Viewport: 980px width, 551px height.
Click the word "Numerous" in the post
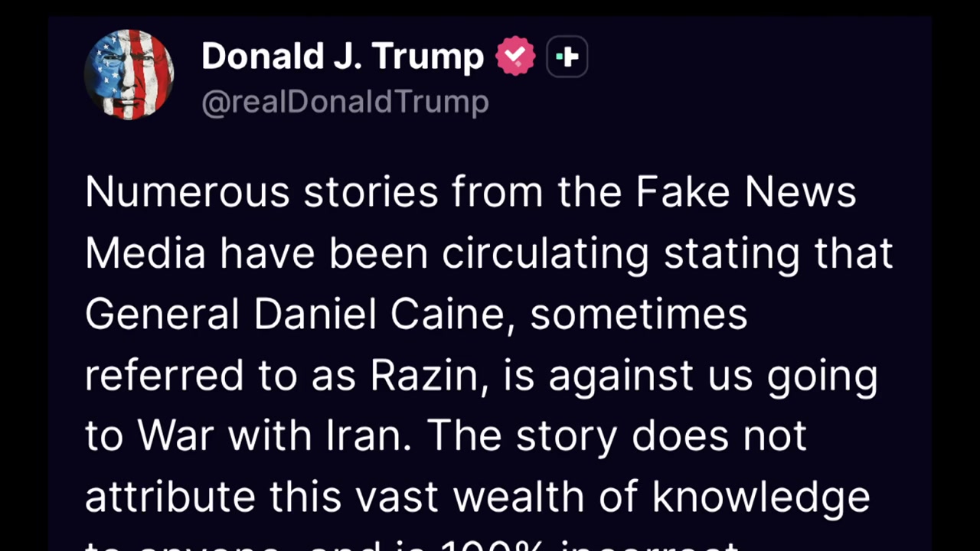pos(187,191)
